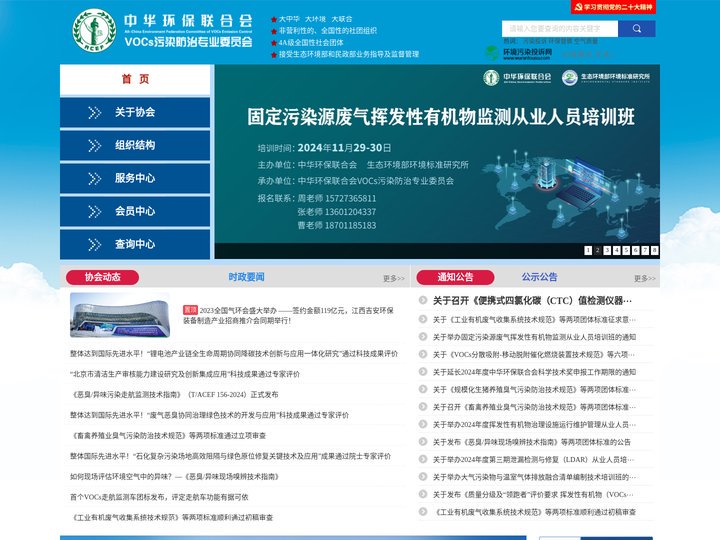Screen dimensions: 720x540
Task: Go to banner slide 2
Action: (x=597, y=250)
